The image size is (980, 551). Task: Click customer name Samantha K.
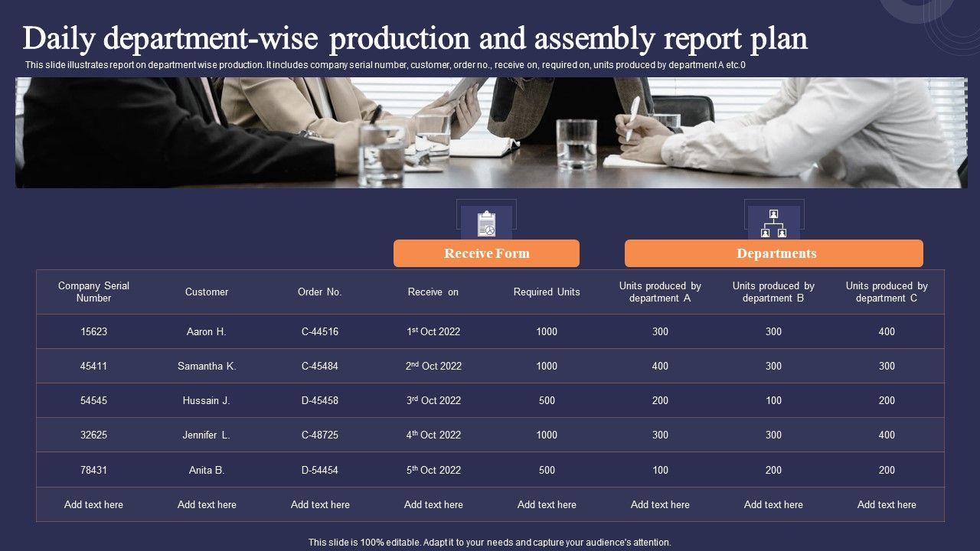(207, 366)
